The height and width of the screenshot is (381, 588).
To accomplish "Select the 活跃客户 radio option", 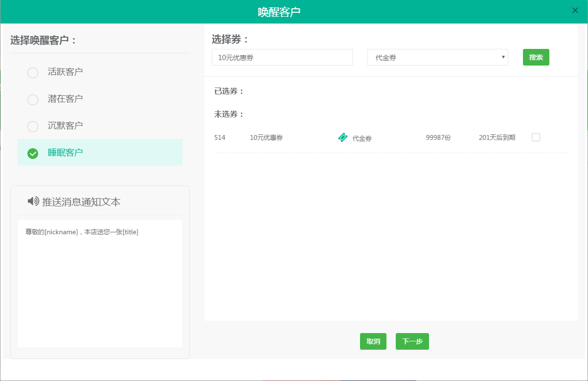I will tap(33, 73).
